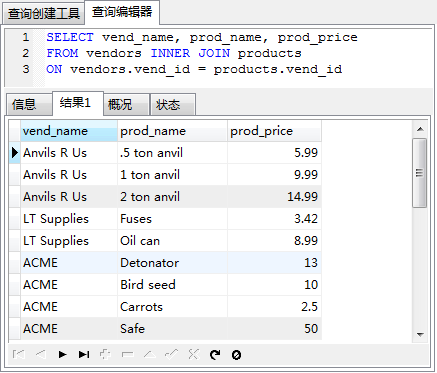Viewport: 437px width, 373px height.
Task: Click the FROM keyword on line 2
Action: 62,53
